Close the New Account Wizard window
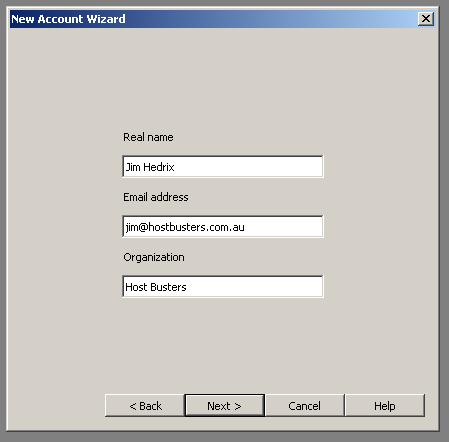The image size is (449, 442). tap(426, 19)
